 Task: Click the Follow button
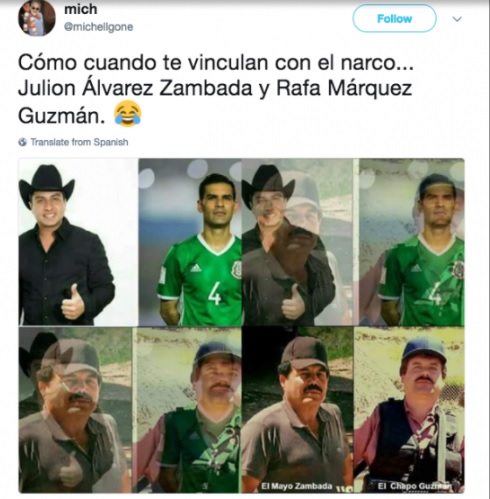394,19
